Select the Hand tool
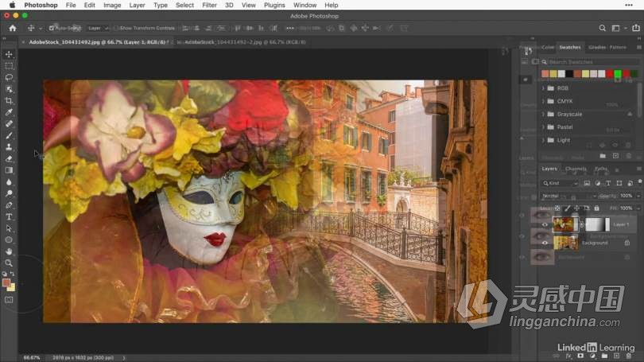The width and height of the screenshot is (644, 362). [x=9, y=251]
